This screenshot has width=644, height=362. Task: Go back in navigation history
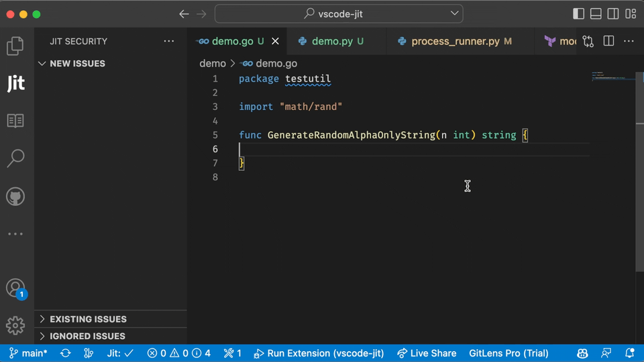pos(184,14)
